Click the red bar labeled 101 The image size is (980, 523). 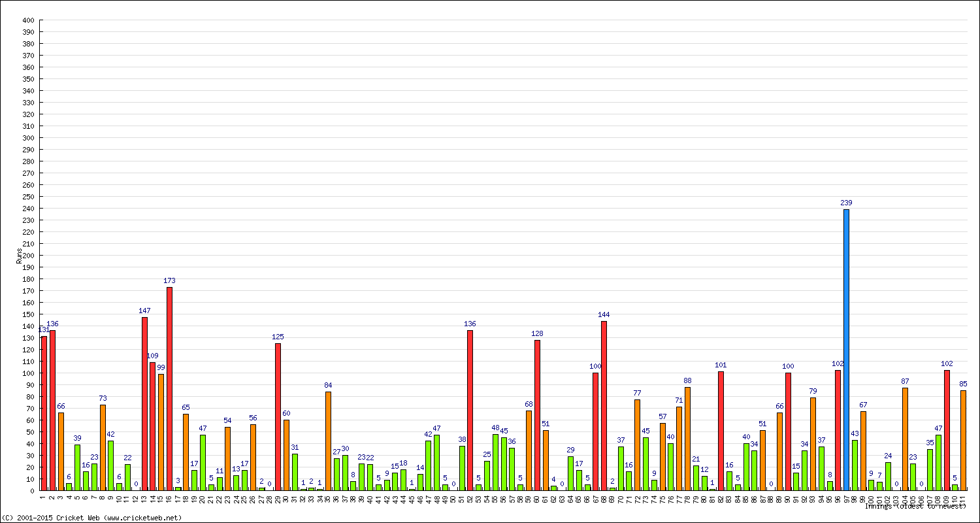click(721, 431)
